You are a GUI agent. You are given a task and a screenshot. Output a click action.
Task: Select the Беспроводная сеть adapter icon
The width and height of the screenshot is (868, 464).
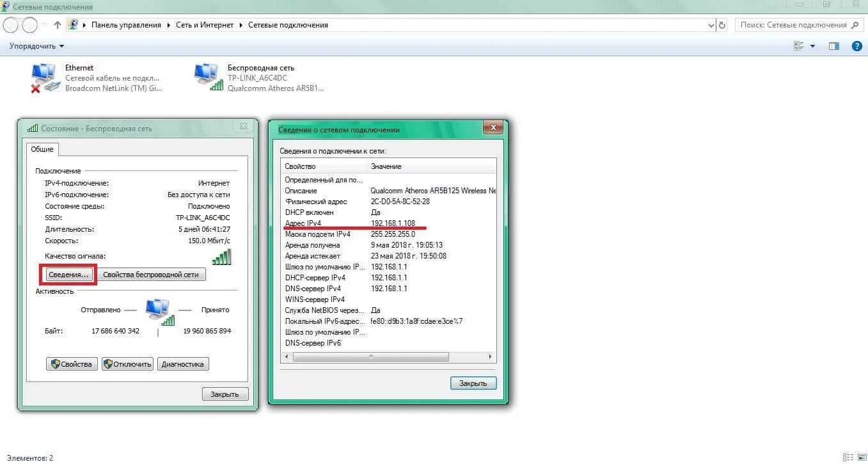tap(209, 77)
